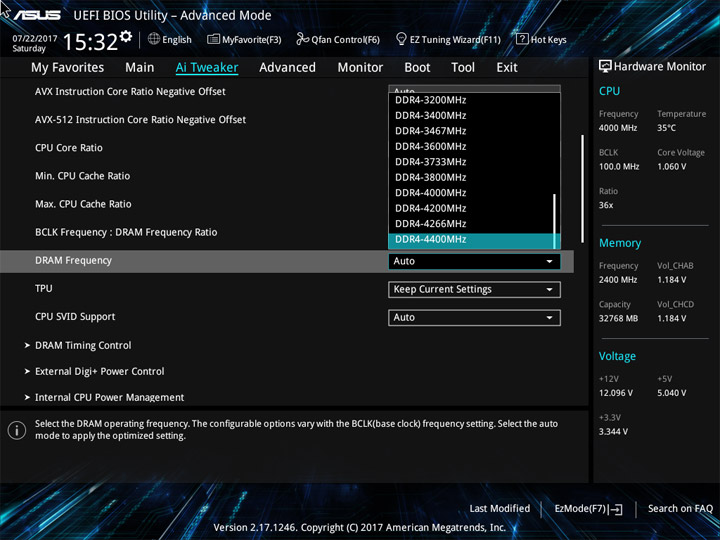Click the ASUS logo
The width and height of the screenshot is (720, 540).
(x=36, y=16)
